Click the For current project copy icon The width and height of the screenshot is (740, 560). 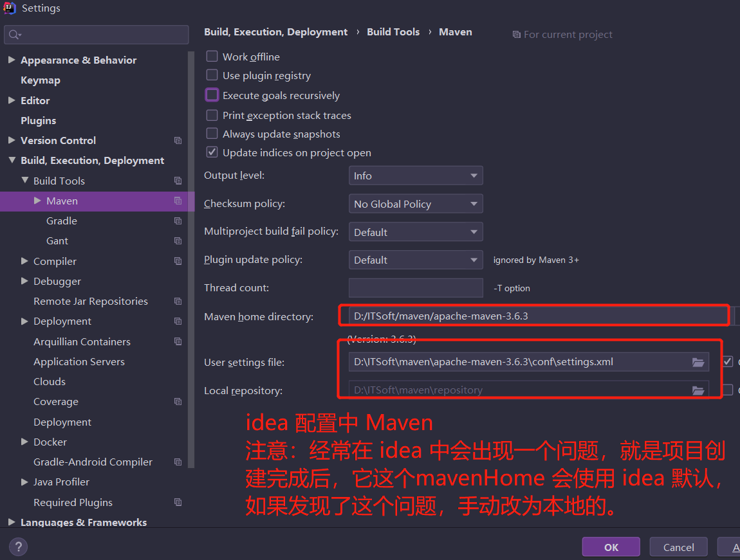(x=516, y=35)
